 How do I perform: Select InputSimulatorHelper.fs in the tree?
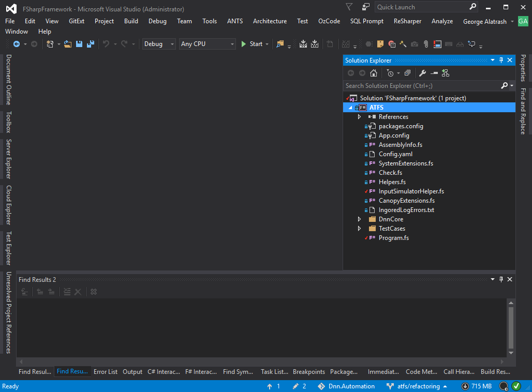(x=411, y=191)
